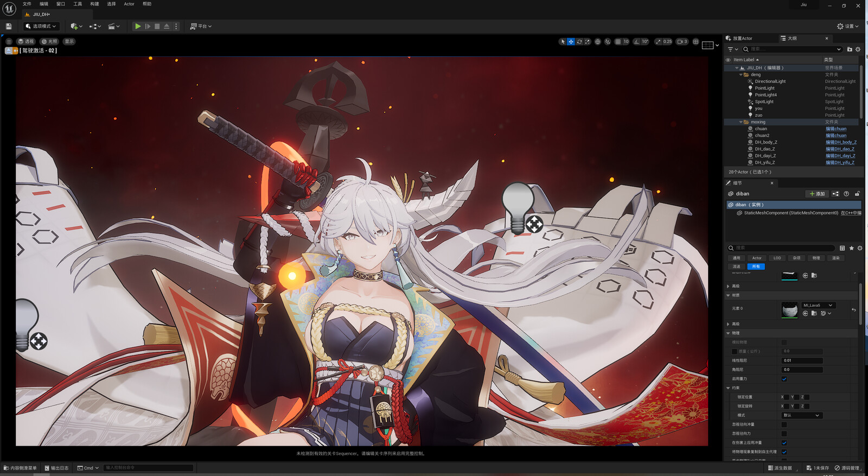This screenshot has height=476, width=868.
Task: Open the Cinematics clapperboard dropdown
Action: pyautogui.click(x=114, y=26)
